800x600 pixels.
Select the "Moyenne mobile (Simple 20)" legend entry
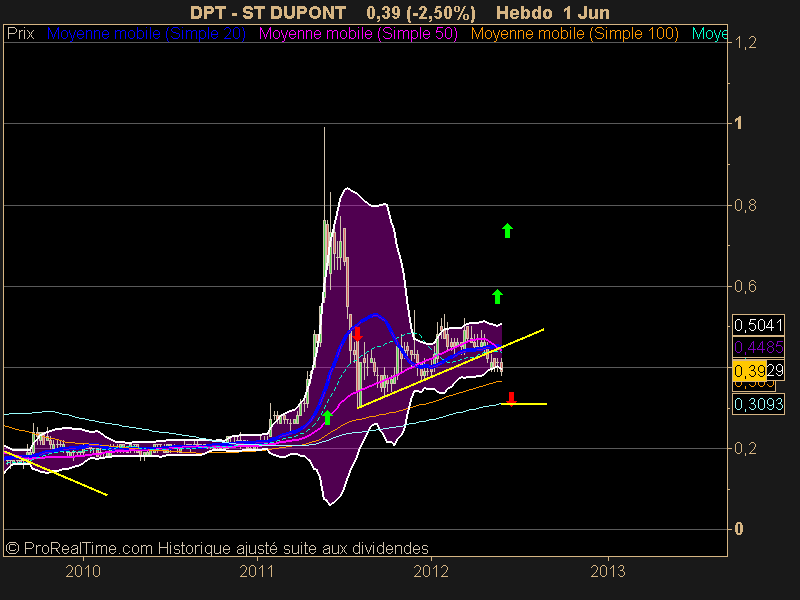coord(146,34)
